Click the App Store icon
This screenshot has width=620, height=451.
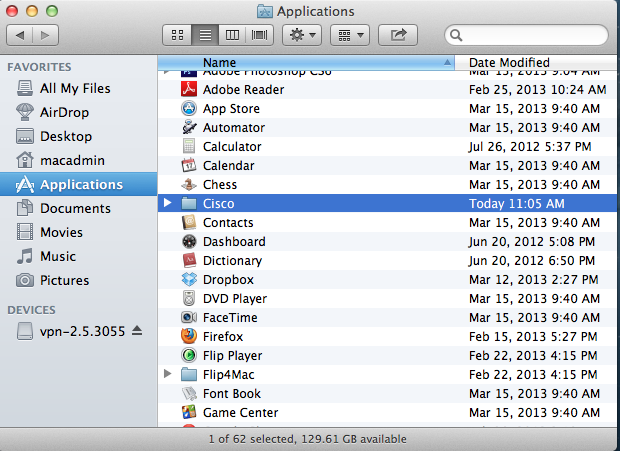coord(189,108)
